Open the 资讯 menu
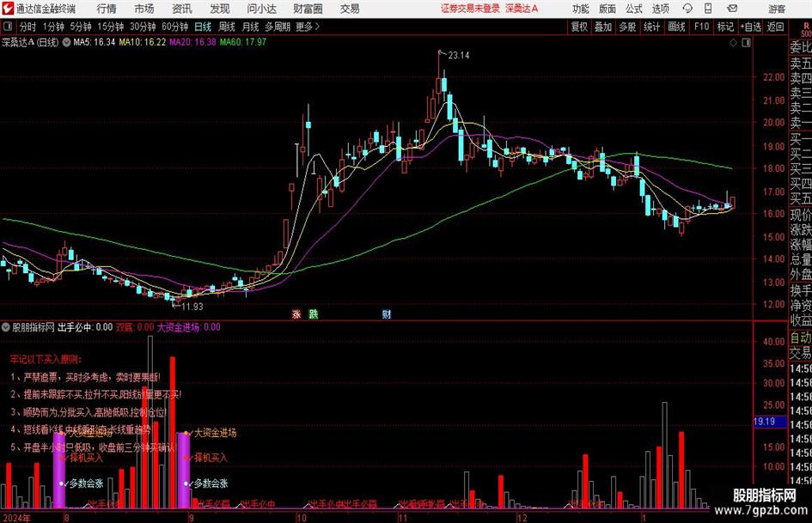Image resolution: width=812 pixels, height=523 pixels. (x=182, y=9)
